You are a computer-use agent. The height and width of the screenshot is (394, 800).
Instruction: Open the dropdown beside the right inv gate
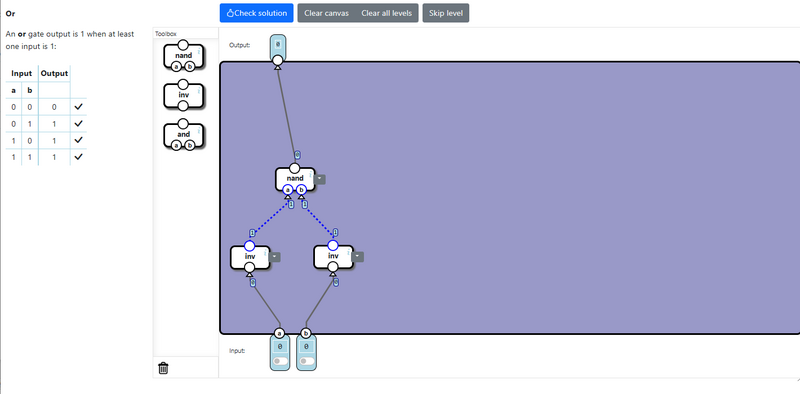[x=358, y=257]
